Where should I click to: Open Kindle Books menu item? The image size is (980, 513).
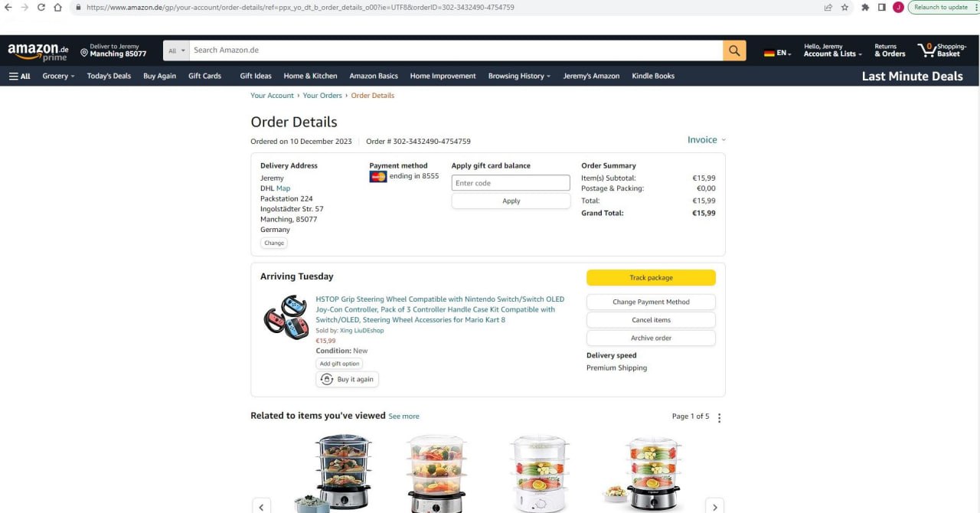point(653,76)
